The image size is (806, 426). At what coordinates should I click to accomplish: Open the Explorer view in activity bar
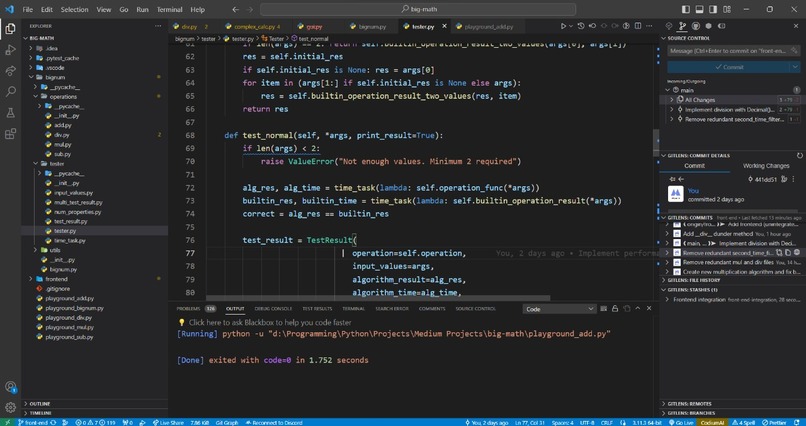pyautogui.click(x=10, y=29)
